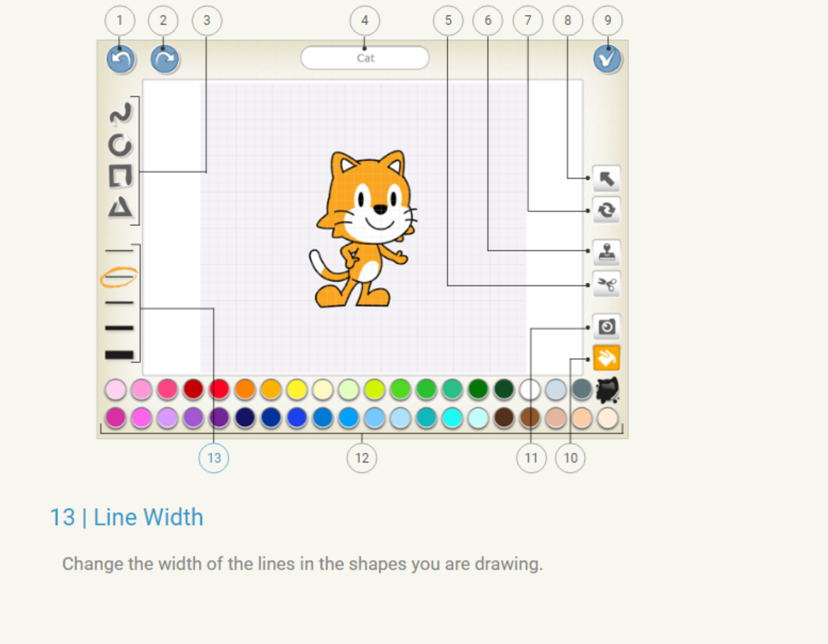
Task: Select the second-thickest line width
Action: tap(119, 328)
